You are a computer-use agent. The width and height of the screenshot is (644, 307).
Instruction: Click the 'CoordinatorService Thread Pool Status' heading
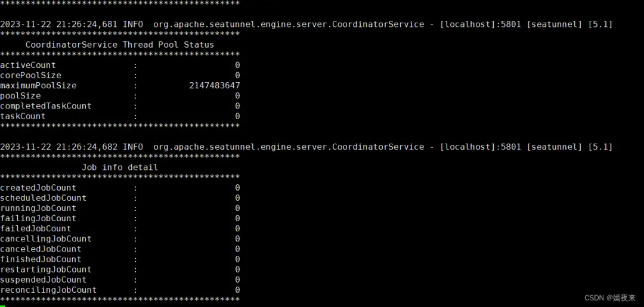coord(119,45)
